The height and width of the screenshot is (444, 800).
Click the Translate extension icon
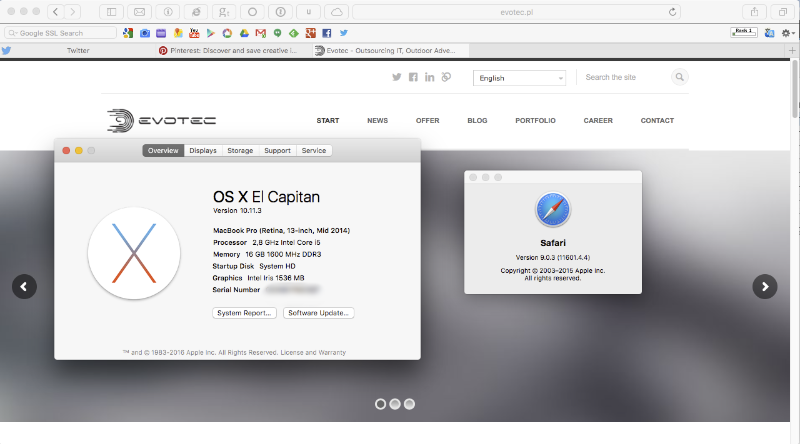(769, 33)
